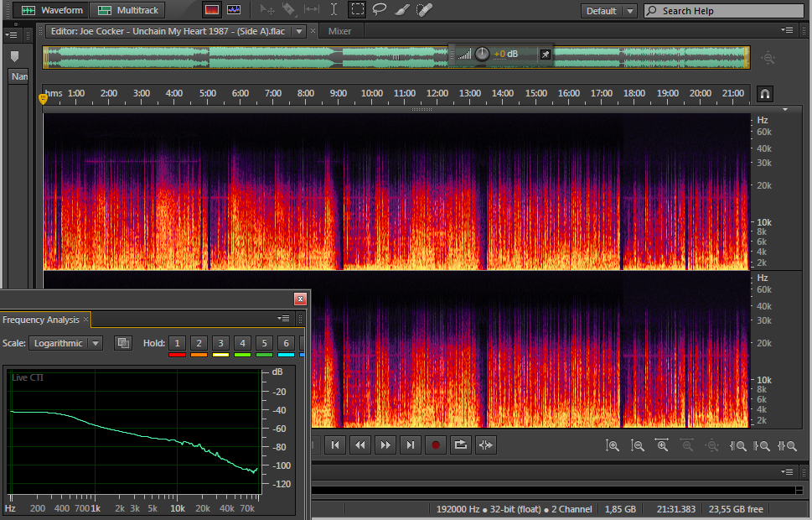
Task: Open the Scale Logarithmic dropdown
Action: 65,343
